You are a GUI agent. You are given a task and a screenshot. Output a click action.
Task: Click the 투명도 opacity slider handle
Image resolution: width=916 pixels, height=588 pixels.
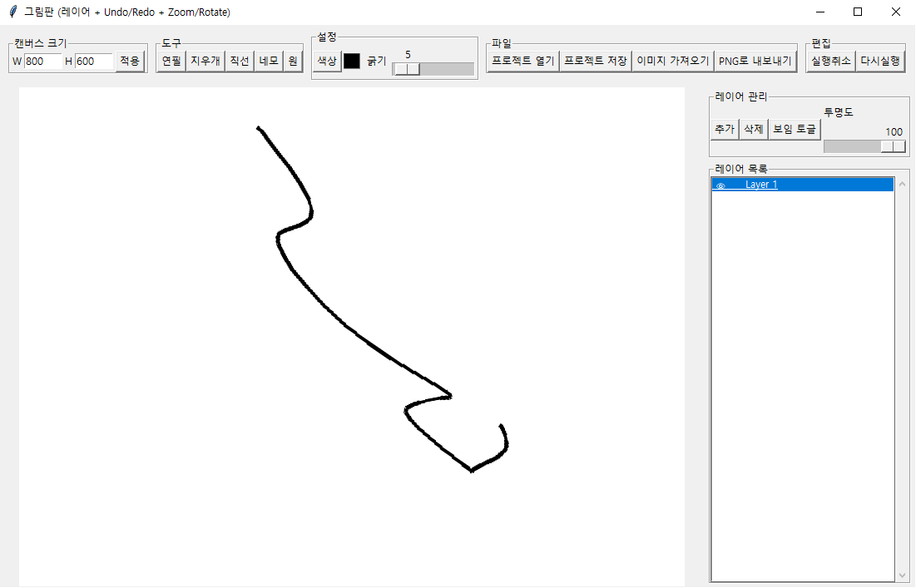point(893,146)
